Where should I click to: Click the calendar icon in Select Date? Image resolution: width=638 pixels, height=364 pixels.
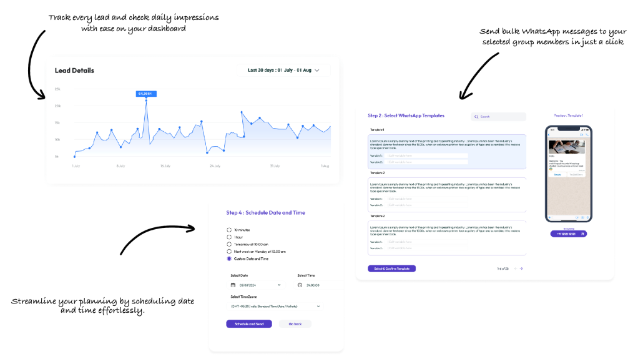(233, 285)
